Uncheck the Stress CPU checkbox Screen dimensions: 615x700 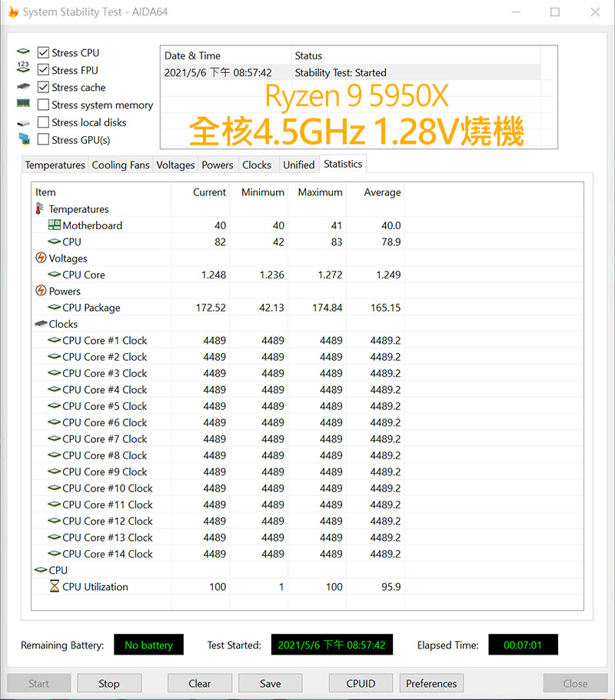43,52
